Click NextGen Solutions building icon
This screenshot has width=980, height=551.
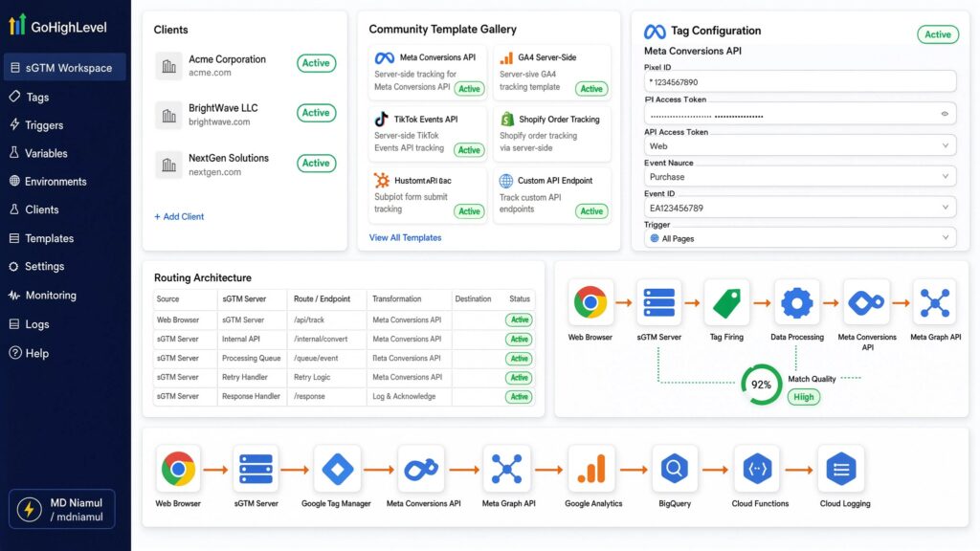(168, 165)
